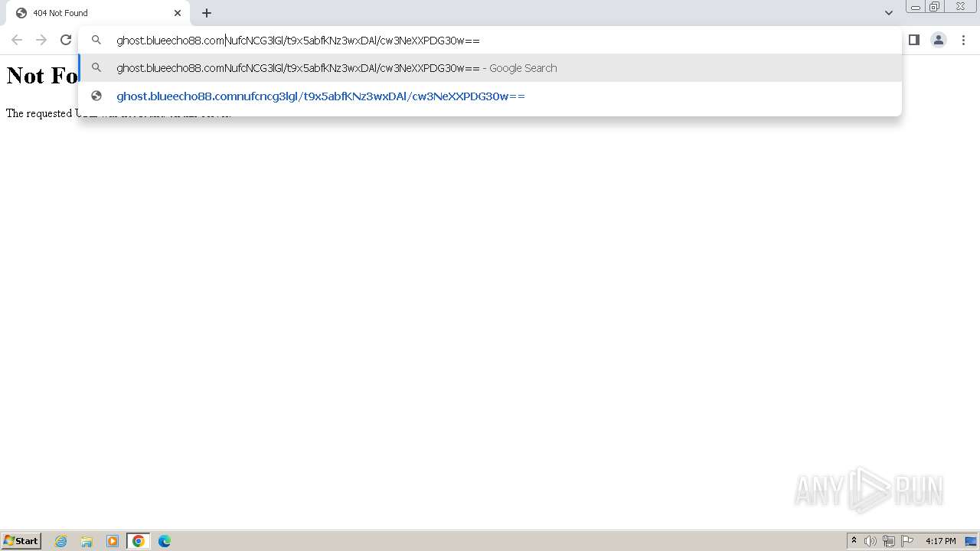Launch Internet Explorer from taskbar
The height and width of the screenshot is (551, 980).
pyautogui.click(x=61, y=541)
